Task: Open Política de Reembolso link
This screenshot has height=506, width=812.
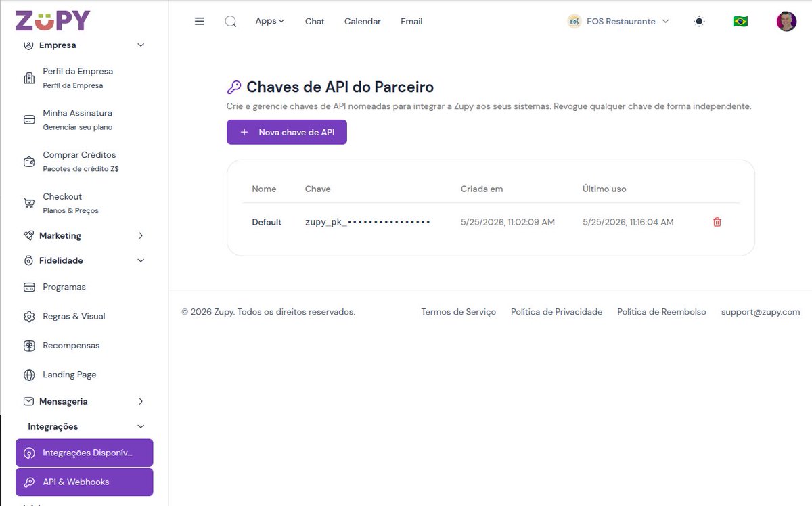Action: coord(662,312)
